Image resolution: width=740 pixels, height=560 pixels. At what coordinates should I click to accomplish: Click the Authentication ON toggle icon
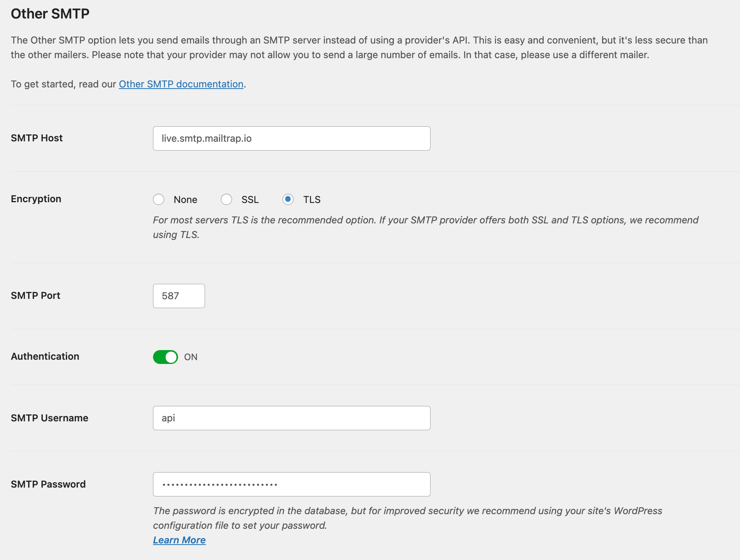pos(165,357)
